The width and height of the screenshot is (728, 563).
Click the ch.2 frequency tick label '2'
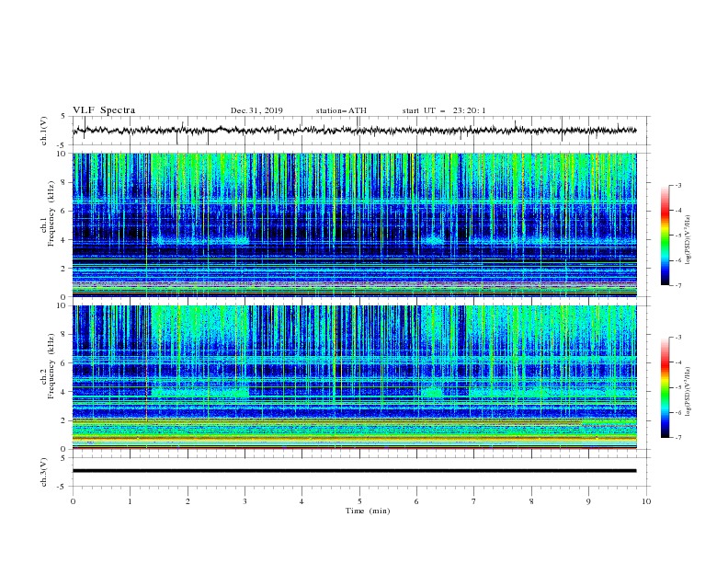(63, 420)
